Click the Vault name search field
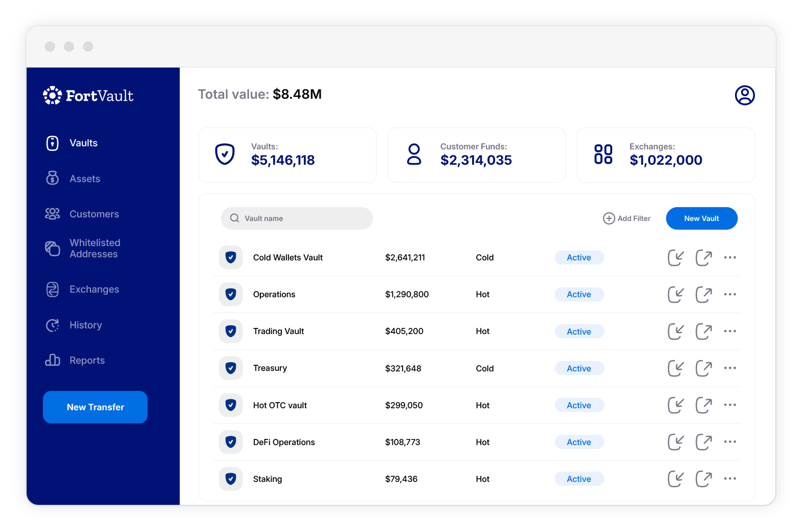 point(297,218)
